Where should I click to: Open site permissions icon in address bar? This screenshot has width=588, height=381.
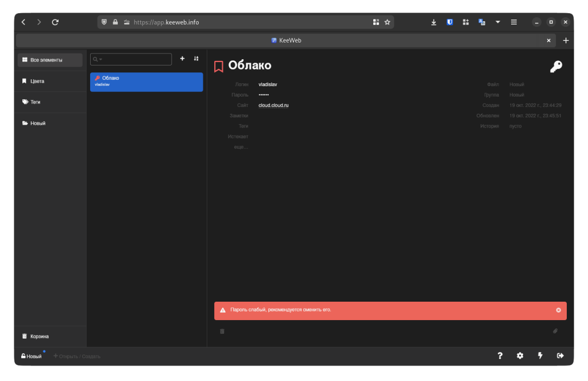pyautogui.click(x=127, y=22)
